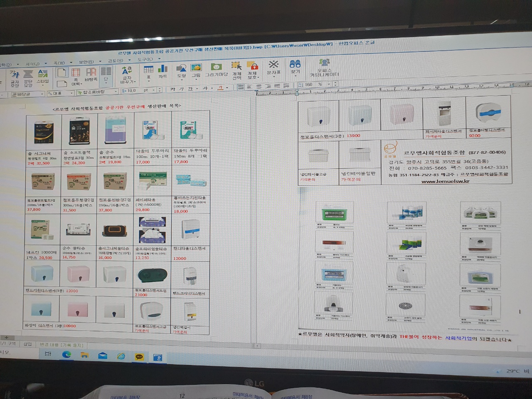This screenshot has width=532, height=399.
Task: Open Microsoft Edge from the taskbar
Action: (x=66, y=355)
